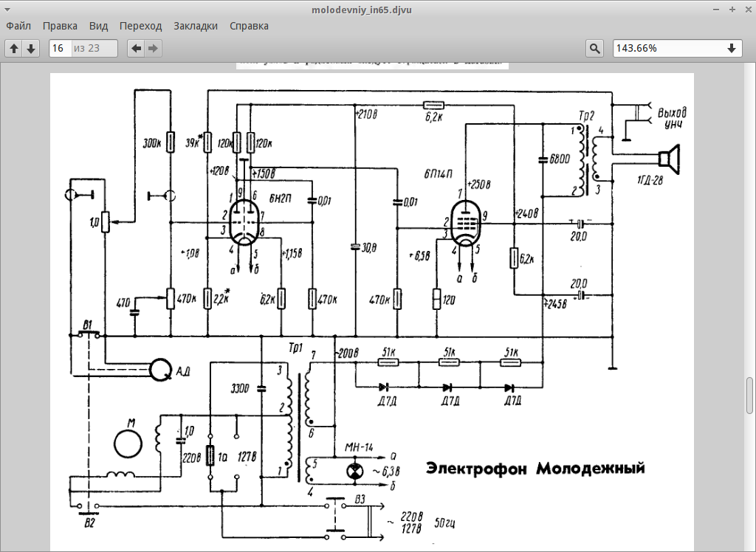Click the 'Электрофон Молодежный' title text
This screenshot has height=552, width=756.
pos(535,468)
